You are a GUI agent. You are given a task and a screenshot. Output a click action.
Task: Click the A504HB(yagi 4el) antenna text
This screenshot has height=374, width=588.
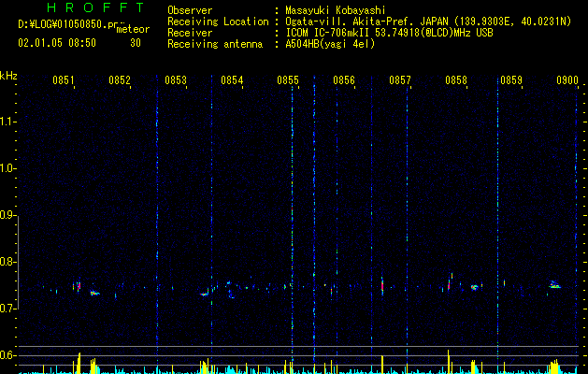click(x=330, y=44)
